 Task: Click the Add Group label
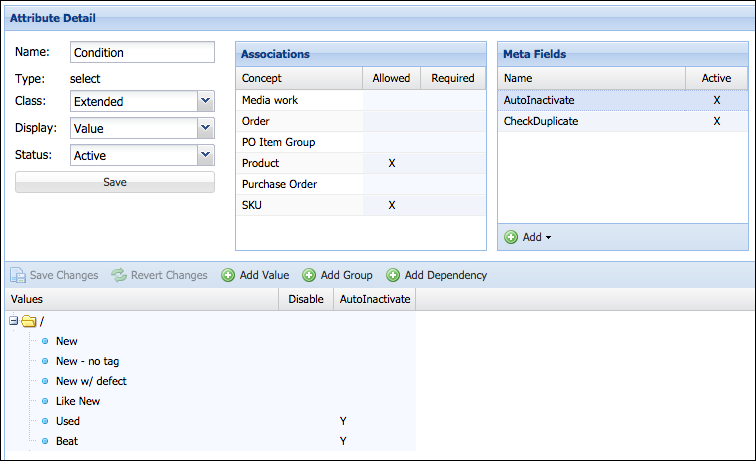click(x=347, y=275)
